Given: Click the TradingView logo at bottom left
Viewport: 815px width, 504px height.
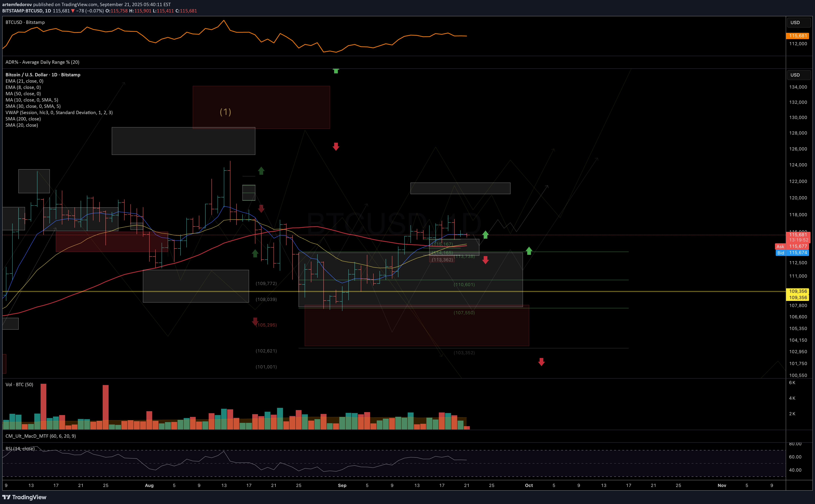Looking at the screenshot, I should click(x=24, y=497).
